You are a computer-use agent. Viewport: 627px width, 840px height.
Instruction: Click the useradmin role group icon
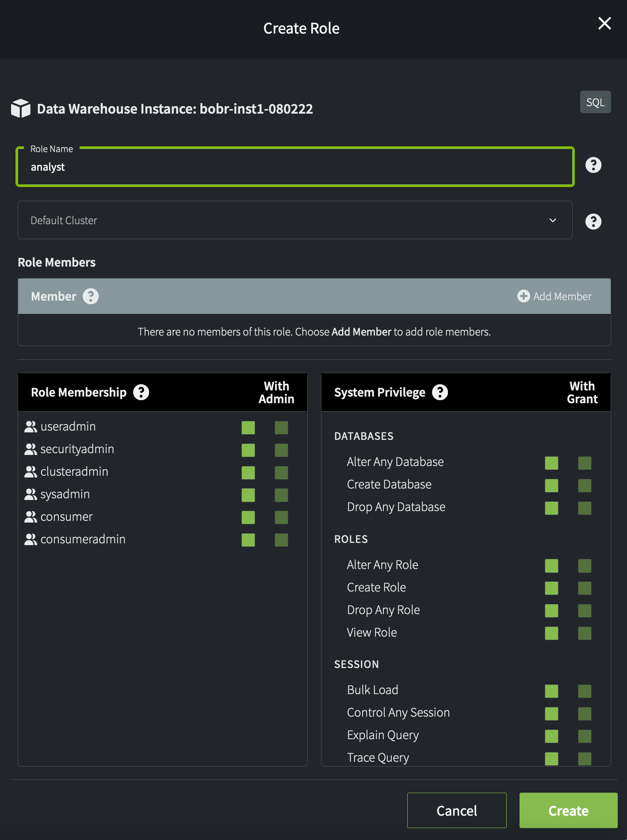[31, 427]
